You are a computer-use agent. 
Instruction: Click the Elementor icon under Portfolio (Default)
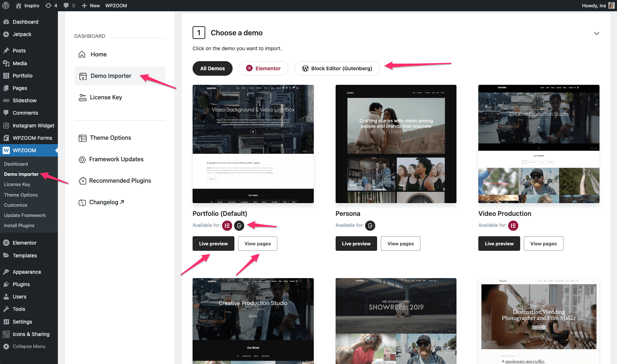227,226
